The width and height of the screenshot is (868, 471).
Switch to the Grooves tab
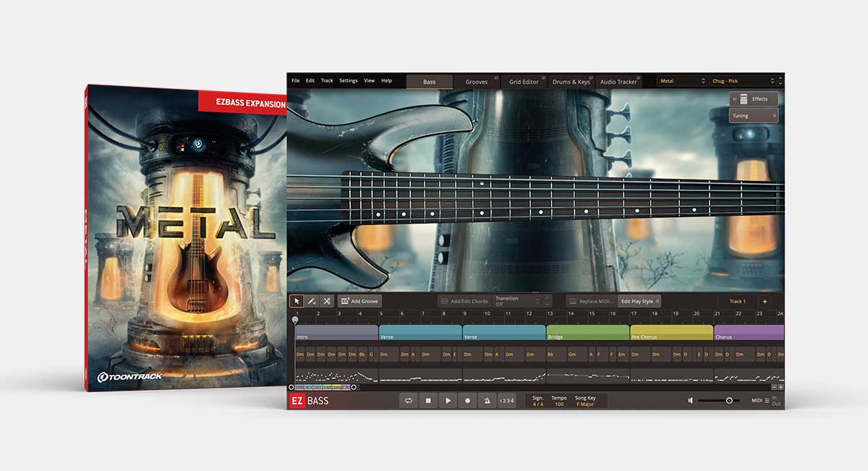(477, 82)
